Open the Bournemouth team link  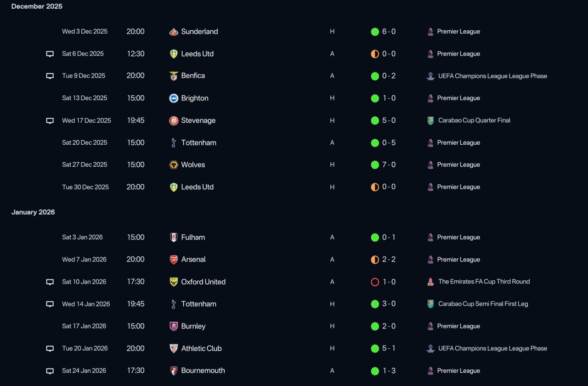coord(203,370)
